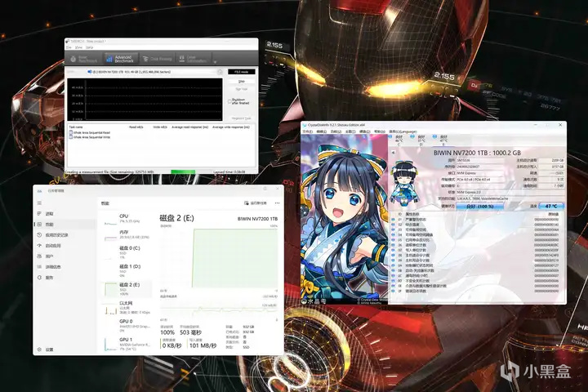Open 设置 settings in Task Manager
This screenshot has width=588, height=392.
click(x=64, y=350)
